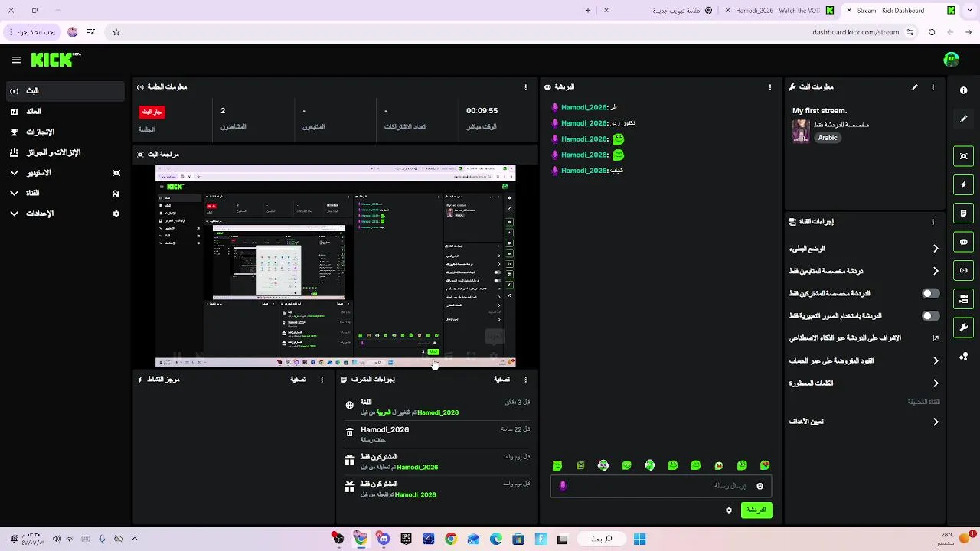Toggle emotes-only chat switch
980x551 pixels.
click(930, 315)
